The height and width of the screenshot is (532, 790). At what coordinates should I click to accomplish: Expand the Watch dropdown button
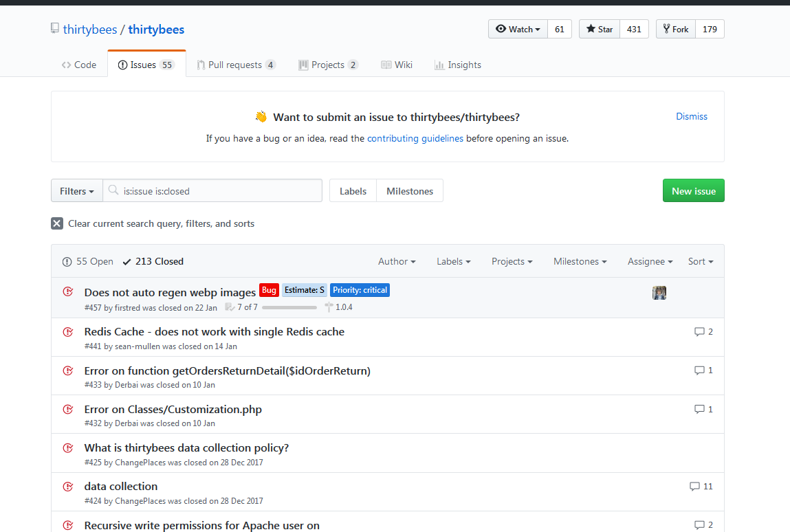pyautogui.click(x=517, y=29)
